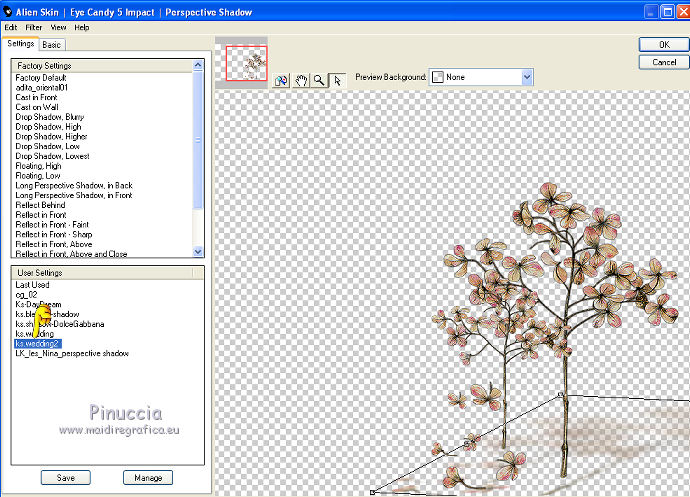
Task: Select the Reflect Behind preset
Action: click(x=40, y=205)
